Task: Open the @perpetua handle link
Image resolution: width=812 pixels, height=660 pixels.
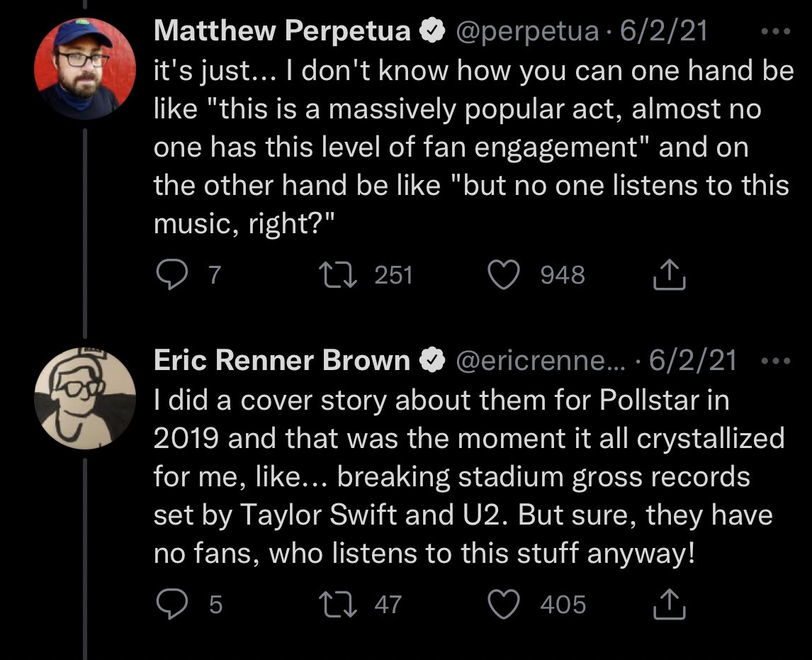Action: 527,32
